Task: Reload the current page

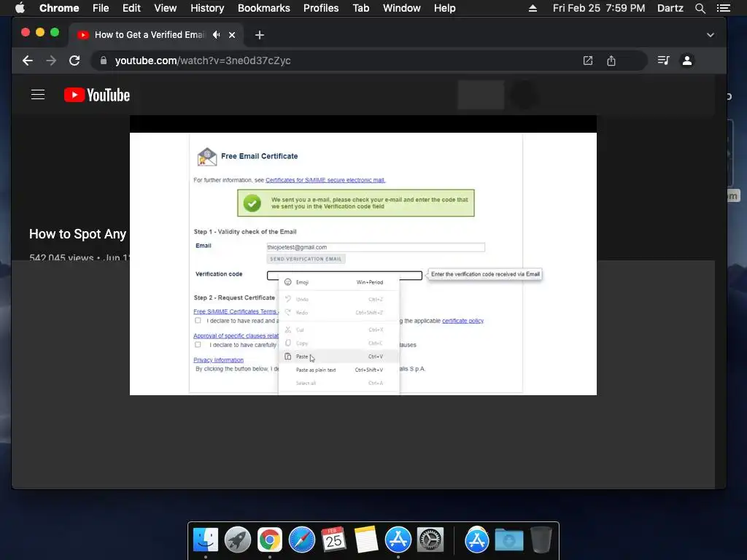Action: pos(74,61)
